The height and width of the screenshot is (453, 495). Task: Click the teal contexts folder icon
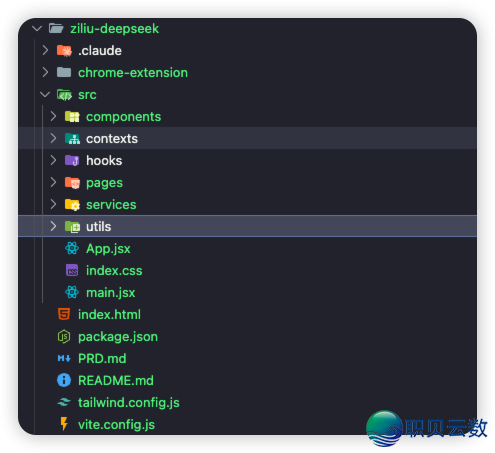pyautogui.click(x=72, y=139)
